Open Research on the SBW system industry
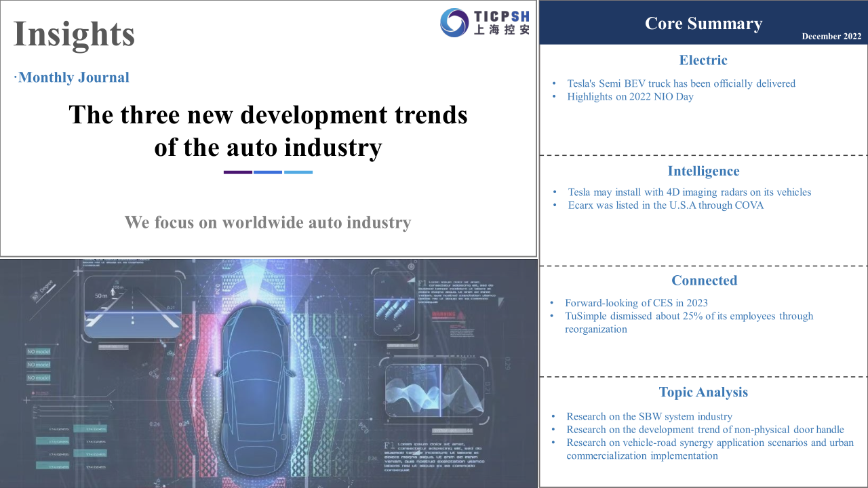This screenshot has width=868, height=488. (x=649, y=416)
